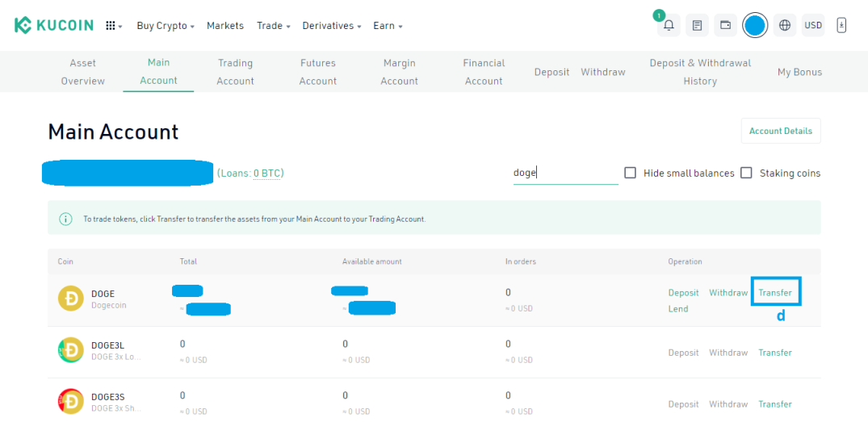Open the Markets page
Viewport: 868px width, 422px height.
[225, 26]
